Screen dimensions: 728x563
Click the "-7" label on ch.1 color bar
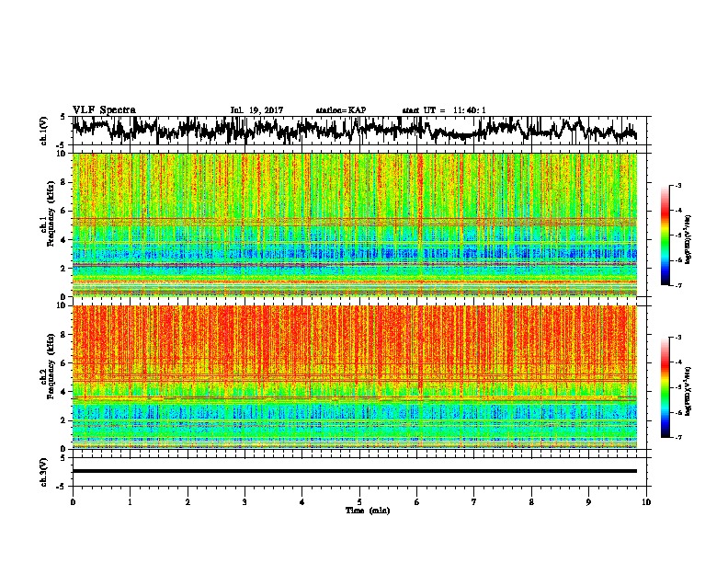(x=678, y=285)
